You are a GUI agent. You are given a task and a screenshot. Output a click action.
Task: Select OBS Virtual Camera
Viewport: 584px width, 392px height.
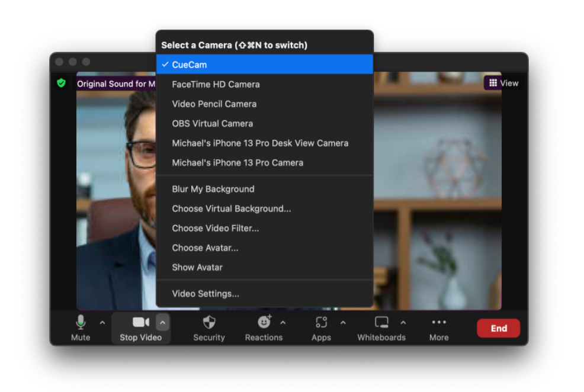coord(264,124)
